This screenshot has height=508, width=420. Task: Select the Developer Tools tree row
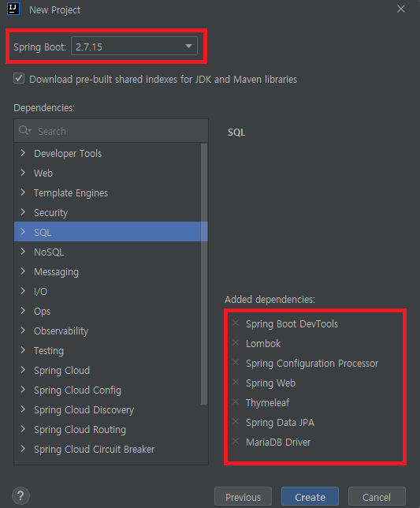click(x=107, y=153)
